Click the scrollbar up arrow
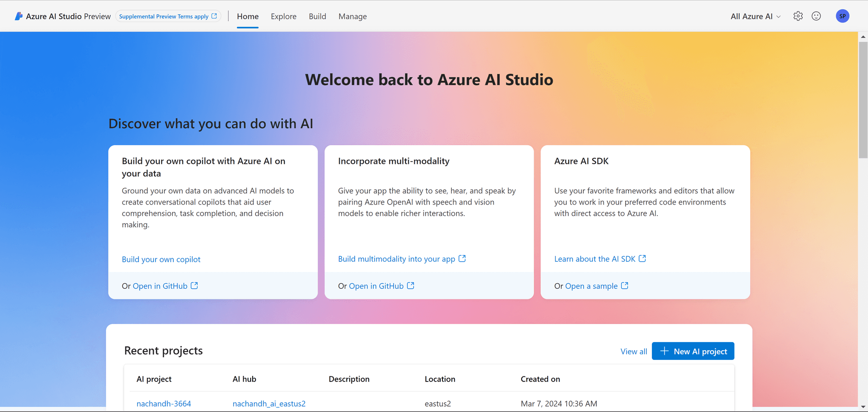 863,37
